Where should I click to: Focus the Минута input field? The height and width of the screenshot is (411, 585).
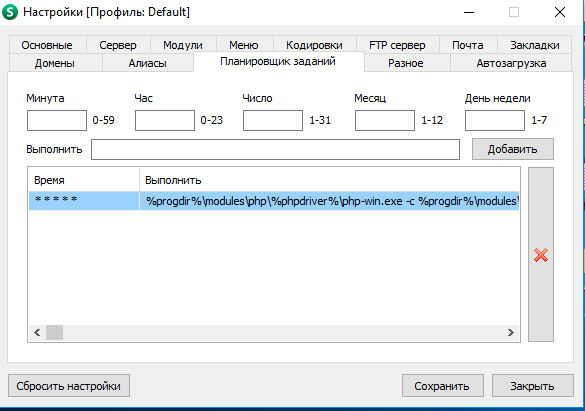coord(57,120)
